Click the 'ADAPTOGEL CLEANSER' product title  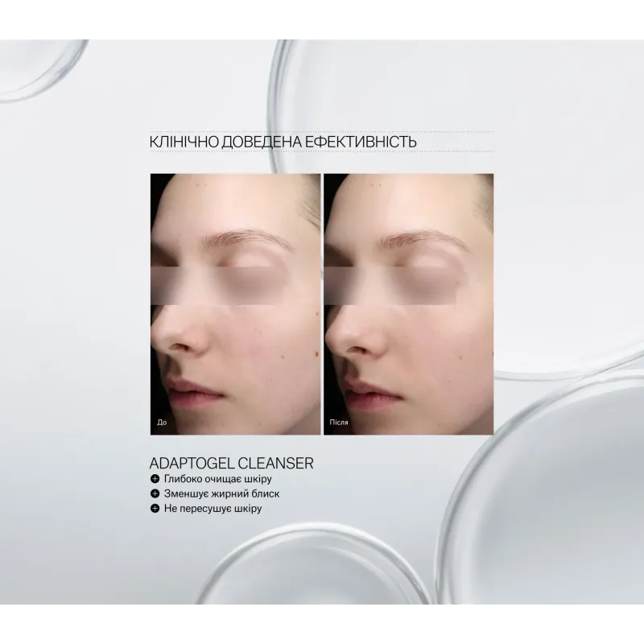[x=231, y=464]
